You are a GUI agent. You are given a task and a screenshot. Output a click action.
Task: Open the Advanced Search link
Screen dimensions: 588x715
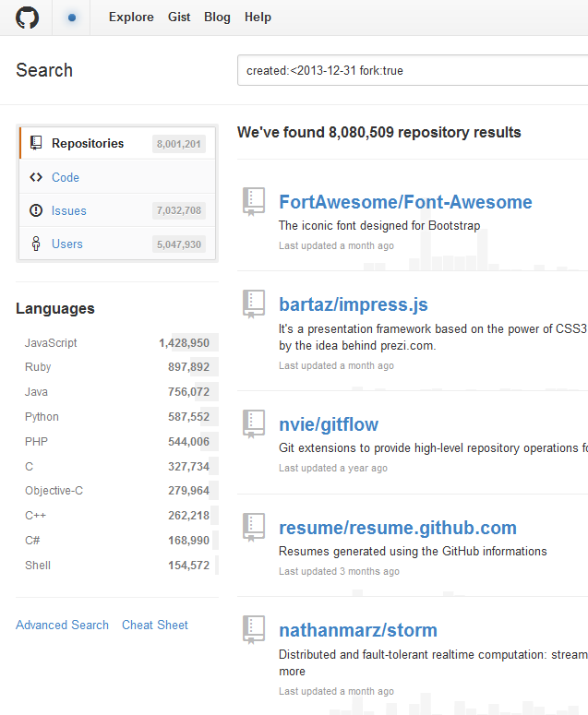click(62, 625)
